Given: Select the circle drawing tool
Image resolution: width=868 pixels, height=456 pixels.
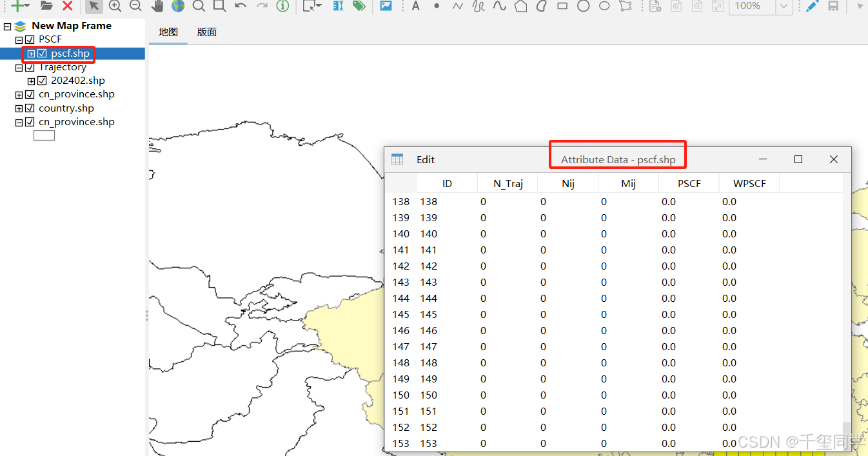Looking at the screenshot, I should coord(583,6).
